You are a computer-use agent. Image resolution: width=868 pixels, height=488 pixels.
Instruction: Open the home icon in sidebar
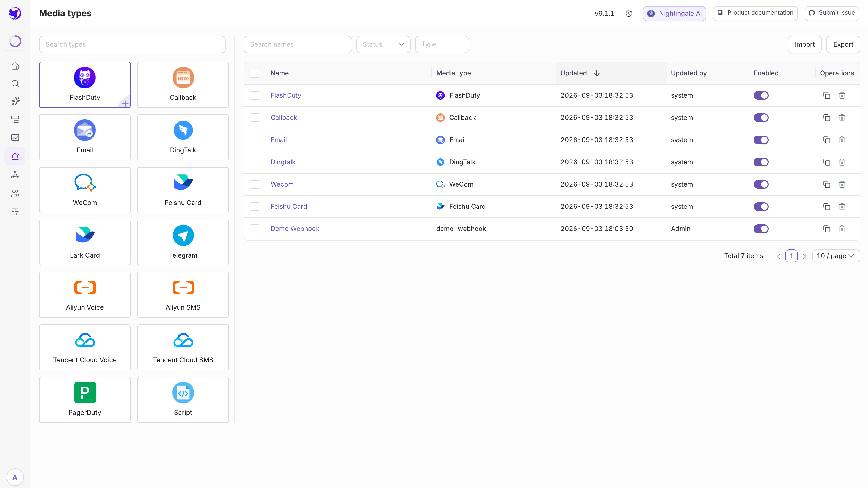coord(15,66)
